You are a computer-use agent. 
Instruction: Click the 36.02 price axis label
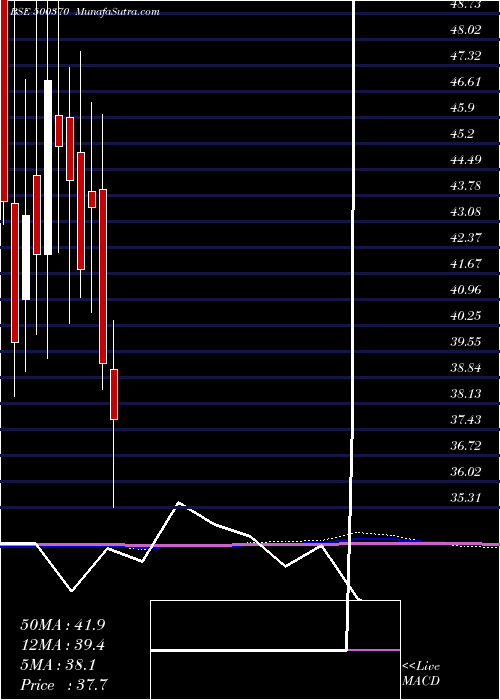point(466,471)
